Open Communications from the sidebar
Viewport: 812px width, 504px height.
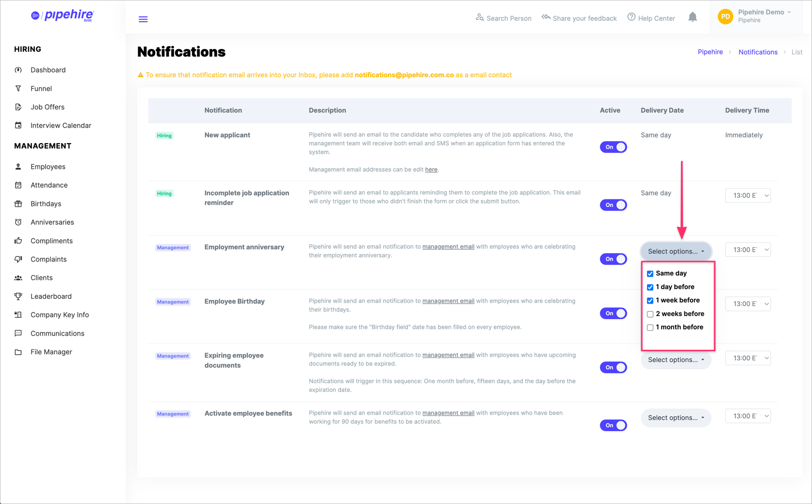coord(57,333)
